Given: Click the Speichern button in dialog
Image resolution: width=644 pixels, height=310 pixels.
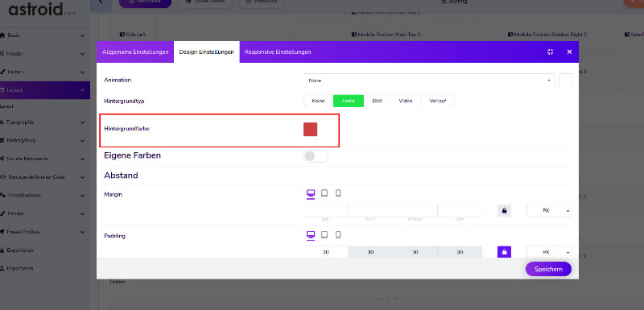Looking at the screenshot, I should (x=548, y=269).
